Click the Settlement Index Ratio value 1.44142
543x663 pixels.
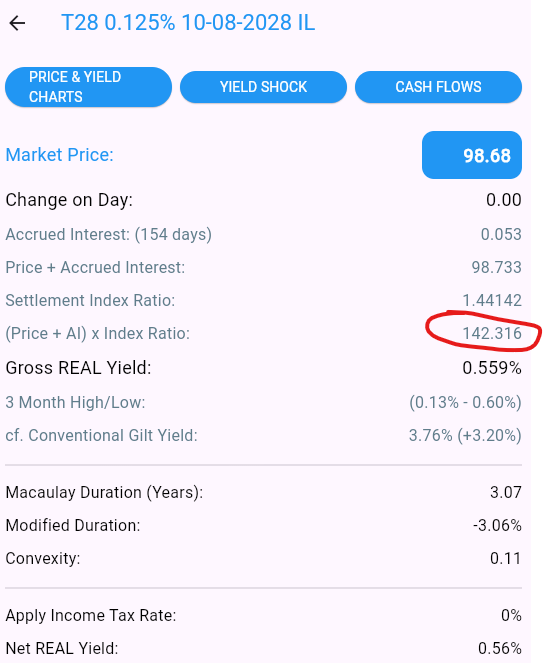[492, 300]
